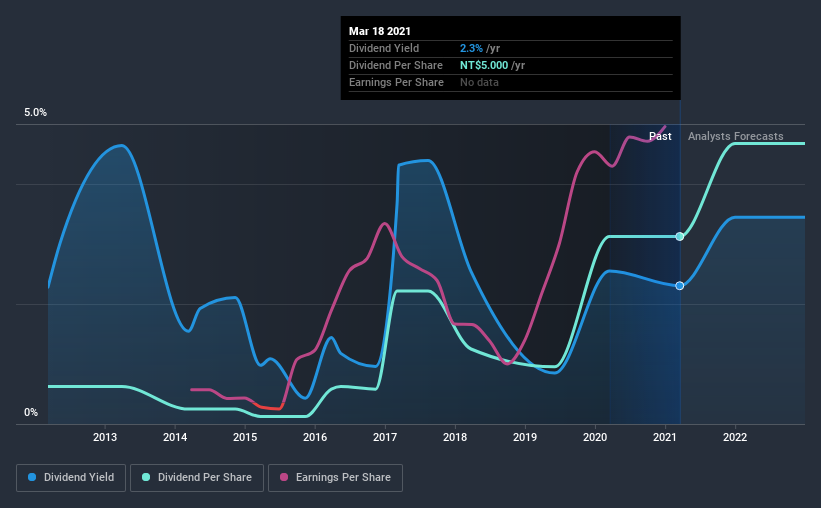The height and width of the screenshot is (508, 821).
Task: Select the 2013 label on the x-axis
Action: tap(105, 437)
